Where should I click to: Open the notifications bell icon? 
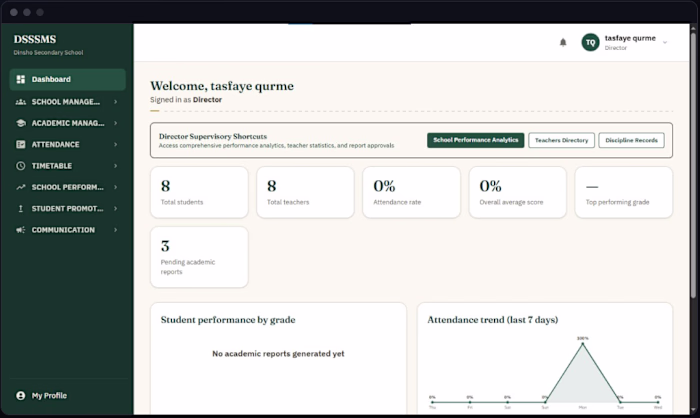563,42
